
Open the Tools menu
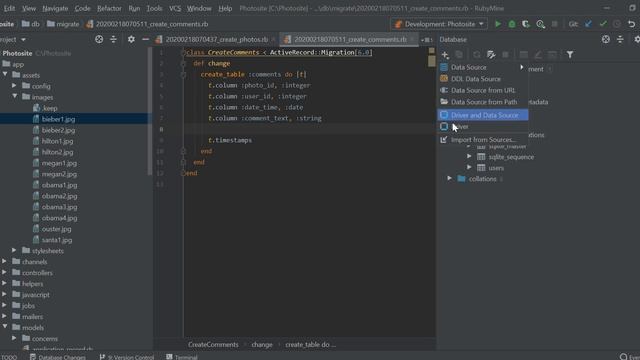[x=154, y=8]
